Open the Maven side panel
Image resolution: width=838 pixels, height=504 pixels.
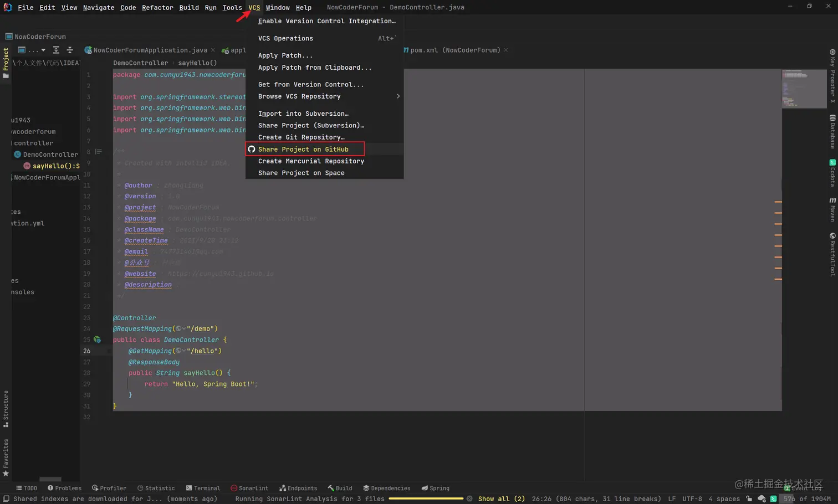832,209
